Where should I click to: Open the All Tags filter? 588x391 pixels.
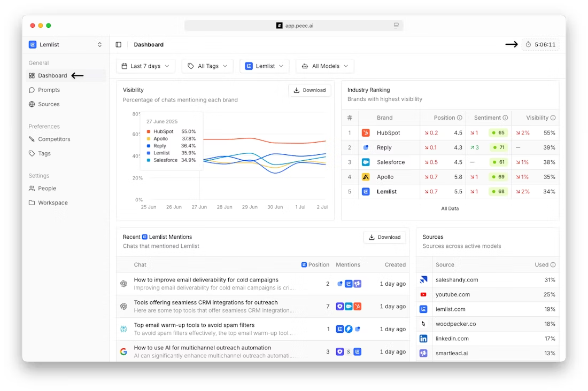(x=207, y=66)
